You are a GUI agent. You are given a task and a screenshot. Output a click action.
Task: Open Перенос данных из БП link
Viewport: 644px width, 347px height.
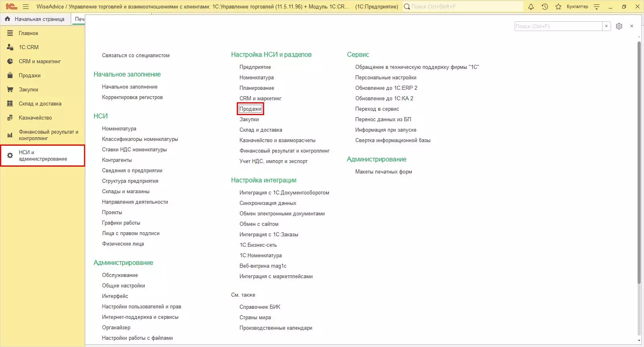[x=383, y=119]
